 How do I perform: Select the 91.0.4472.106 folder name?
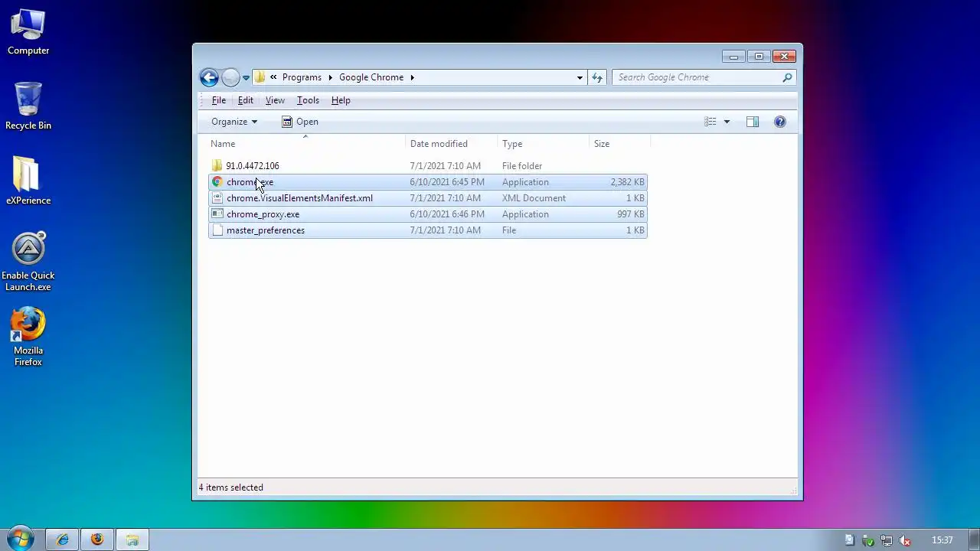253,166
